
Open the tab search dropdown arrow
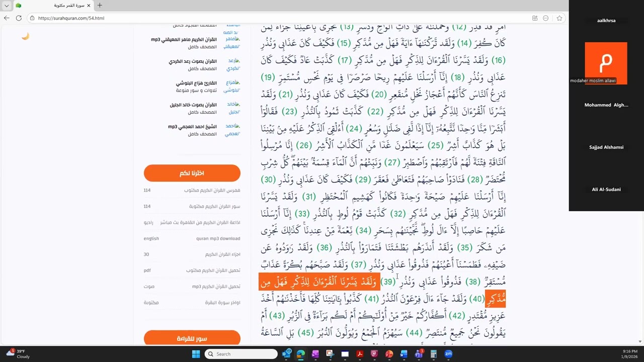coord(7,6)
